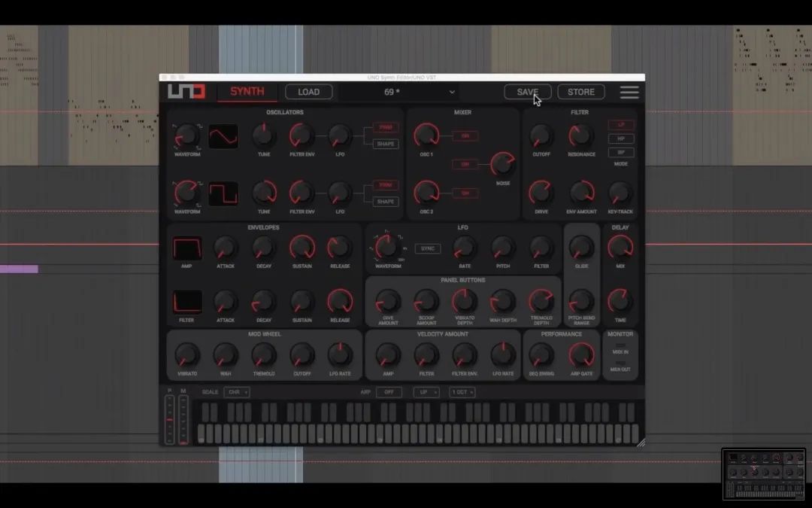Click the SAVE button
The width and height of the screenshot is (812, 508).
(527, 92)
